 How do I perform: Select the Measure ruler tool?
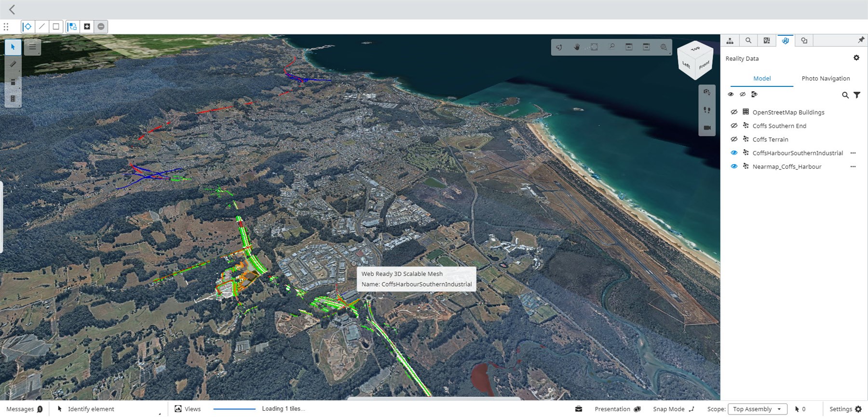point(13,64)
